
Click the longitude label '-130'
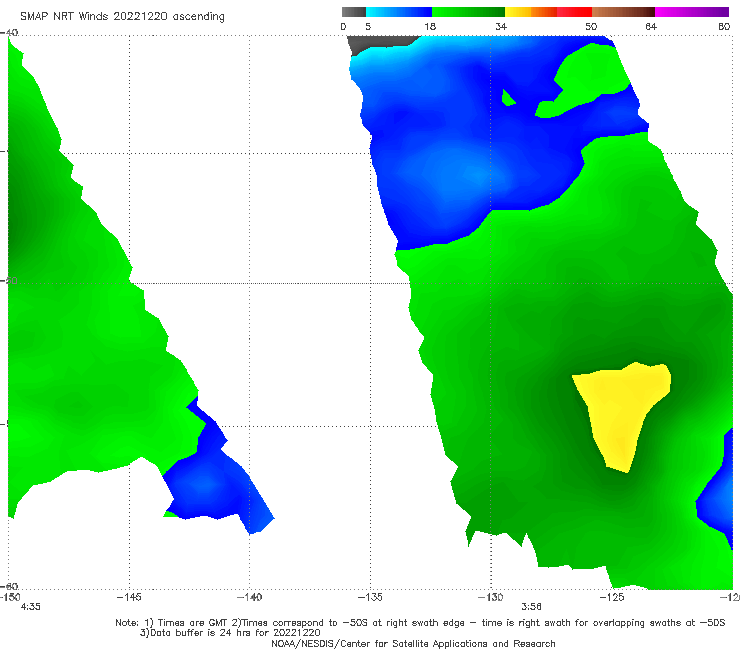click(490, 597)
